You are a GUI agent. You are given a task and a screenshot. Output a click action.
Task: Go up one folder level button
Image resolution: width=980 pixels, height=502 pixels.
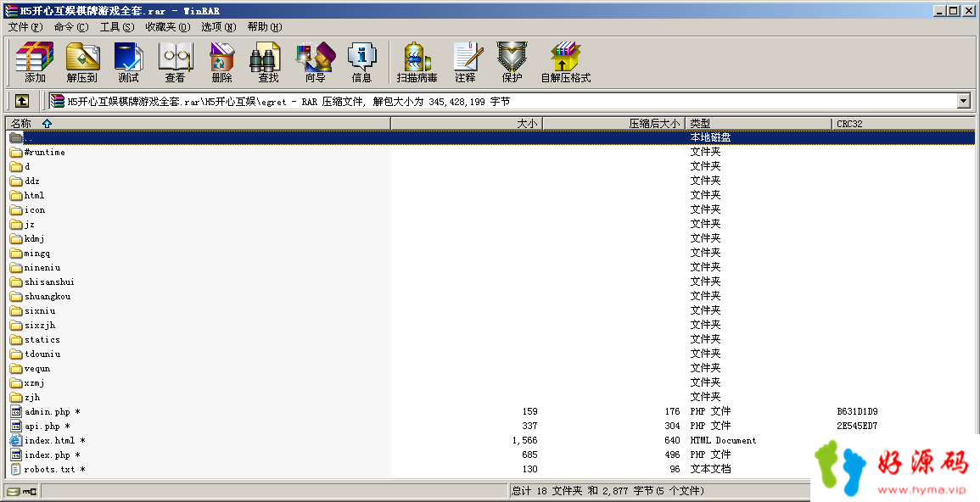[x=22, y=101]
